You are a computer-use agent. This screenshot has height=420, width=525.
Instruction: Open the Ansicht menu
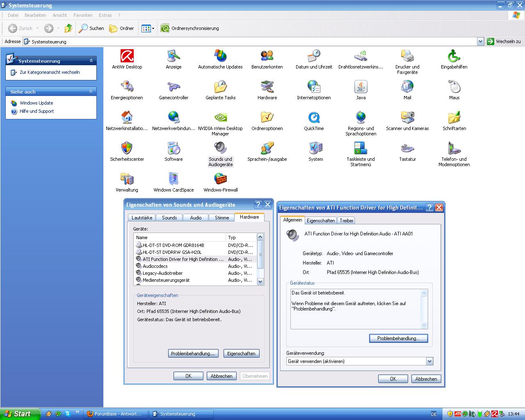tap(60, 15)
